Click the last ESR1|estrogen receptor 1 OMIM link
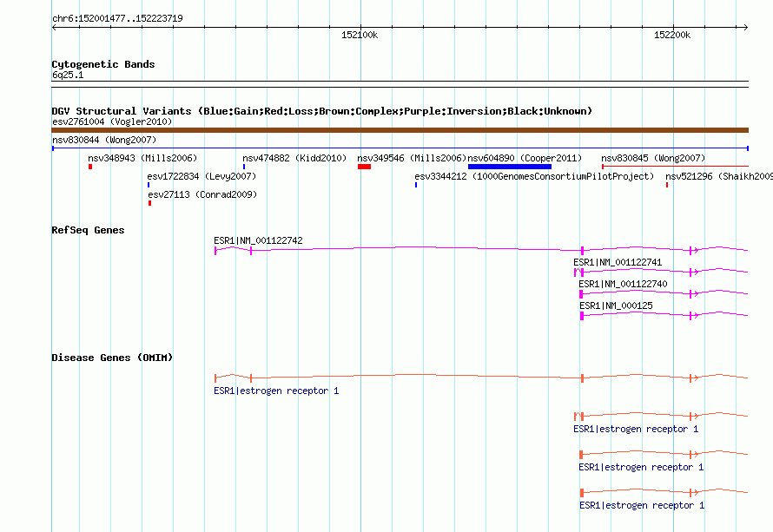Screen dimensions: 773x532 tap(642, 505)
